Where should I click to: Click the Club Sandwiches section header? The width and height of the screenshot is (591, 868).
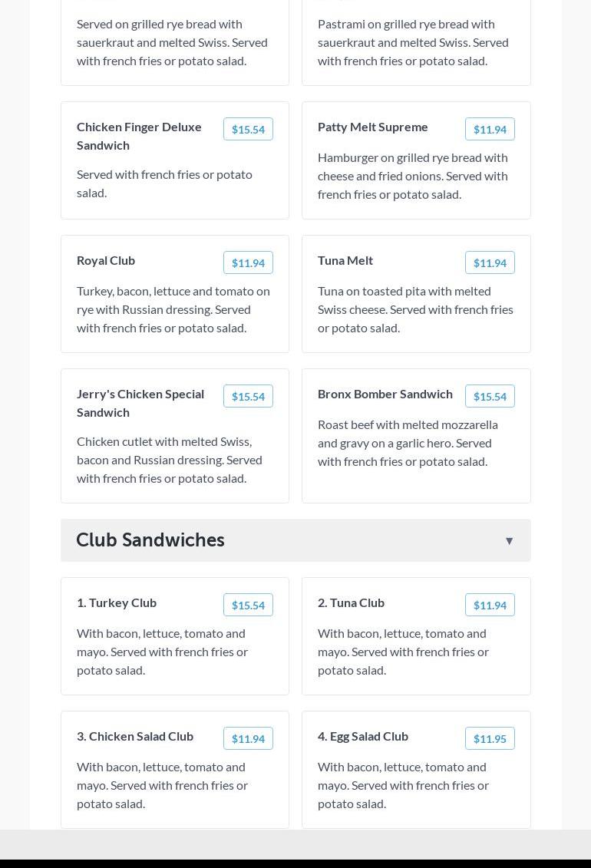point(150,540)
